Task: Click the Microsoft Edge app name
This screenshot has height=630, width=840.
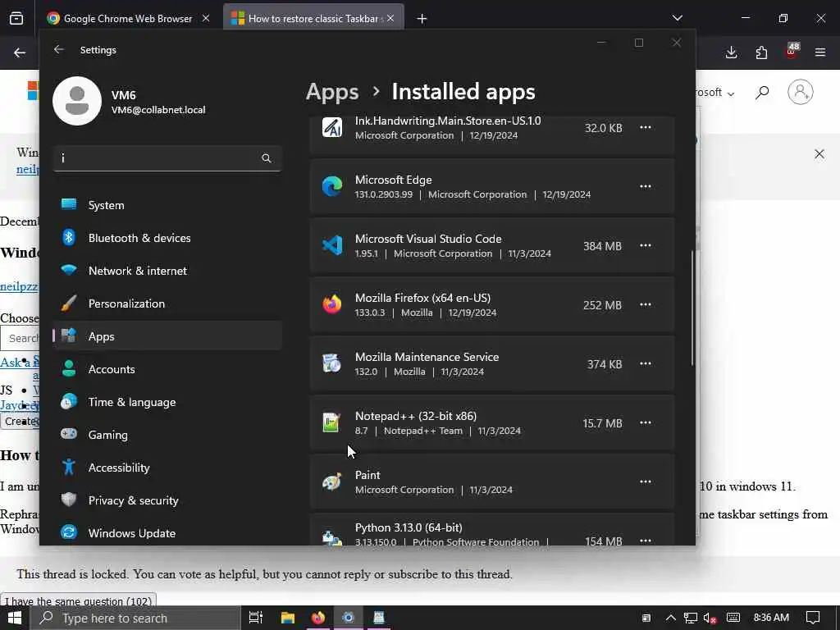Action: [x=393, y=180]
